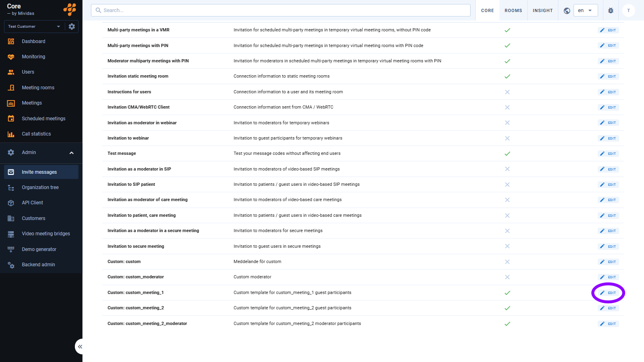
Task: Switch to the INSIGHT tab
Action: click(x=543, y=10)
